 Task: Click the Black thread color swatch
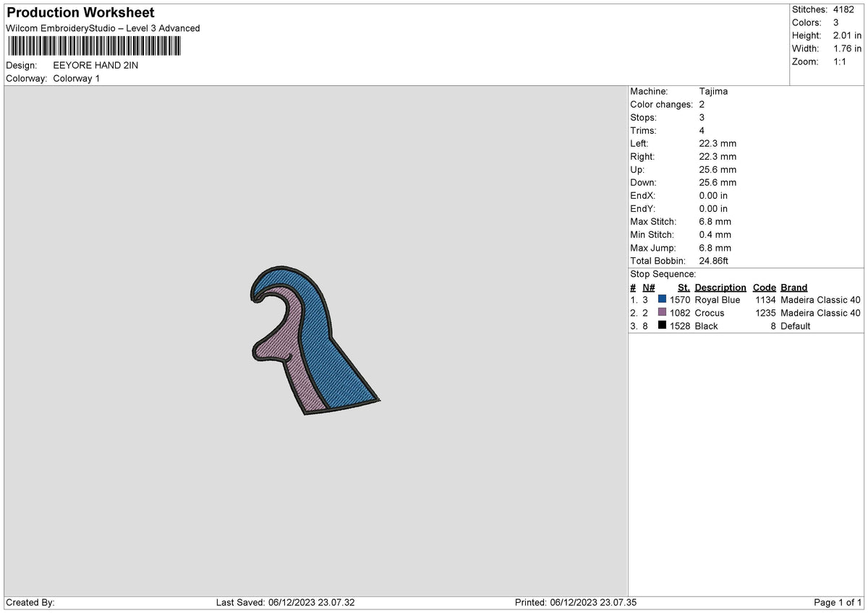tap(662, 325)
